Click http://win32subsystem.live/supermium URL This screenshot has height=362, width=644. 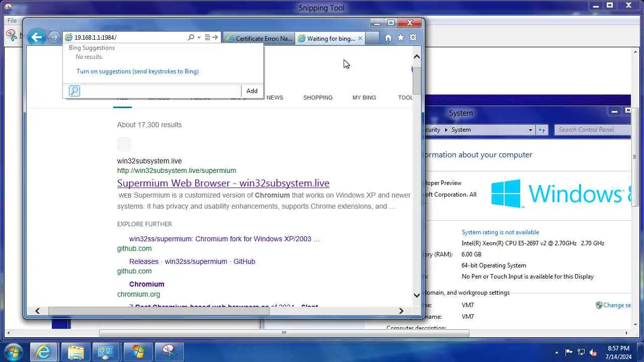coord(177,170)
